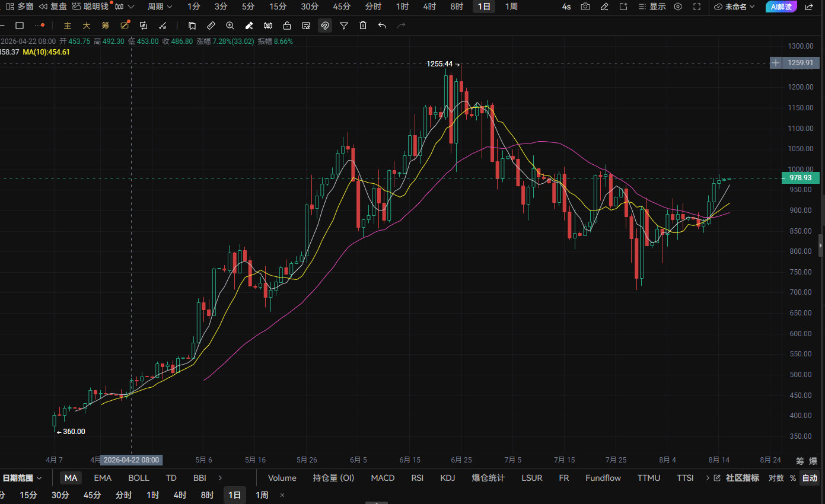Screen dimensions: 825x504
Task: Switch to 4时 timeframe in top bar
Action: [429, 7]
